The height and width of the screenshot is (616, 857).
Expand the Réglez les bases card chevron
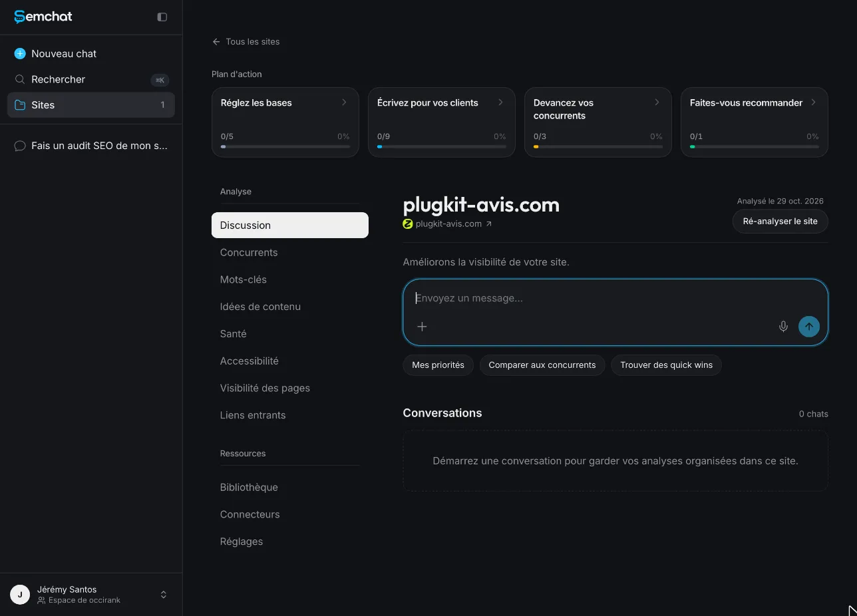click(x=344, y=102)
